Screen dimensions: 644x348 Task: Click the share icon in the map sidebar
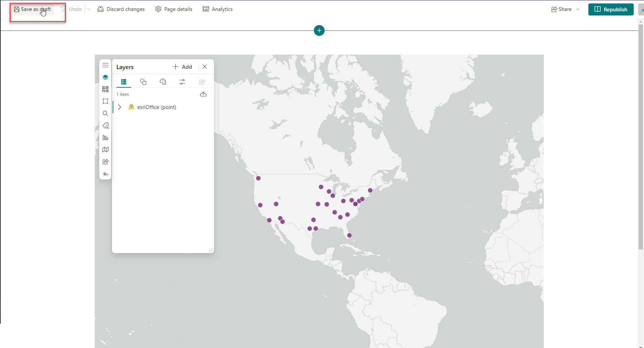point(105,162)
